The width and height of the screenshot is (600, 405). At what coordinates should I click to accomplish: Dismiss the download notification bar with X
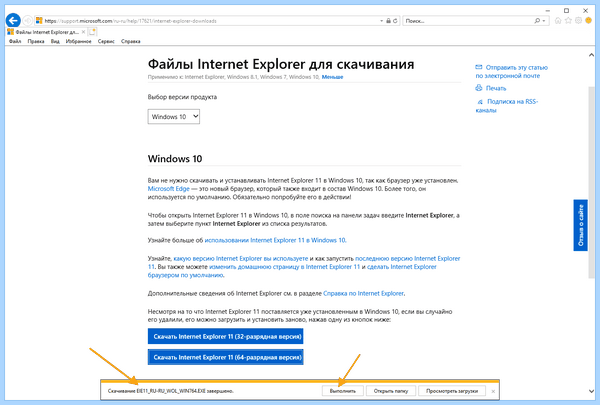tap(493, 391)
